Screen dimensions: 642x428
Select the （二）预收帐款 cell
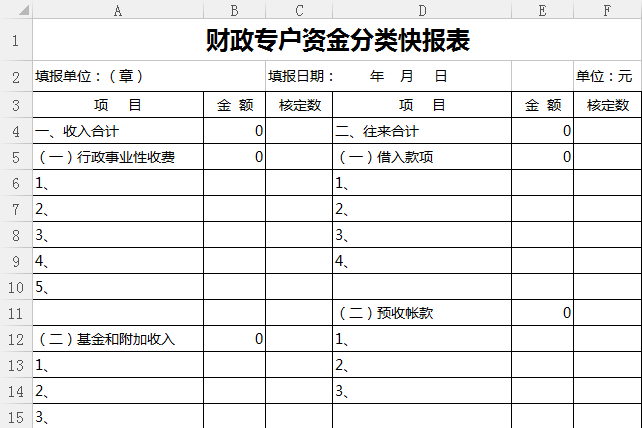(x=422, y=313)
